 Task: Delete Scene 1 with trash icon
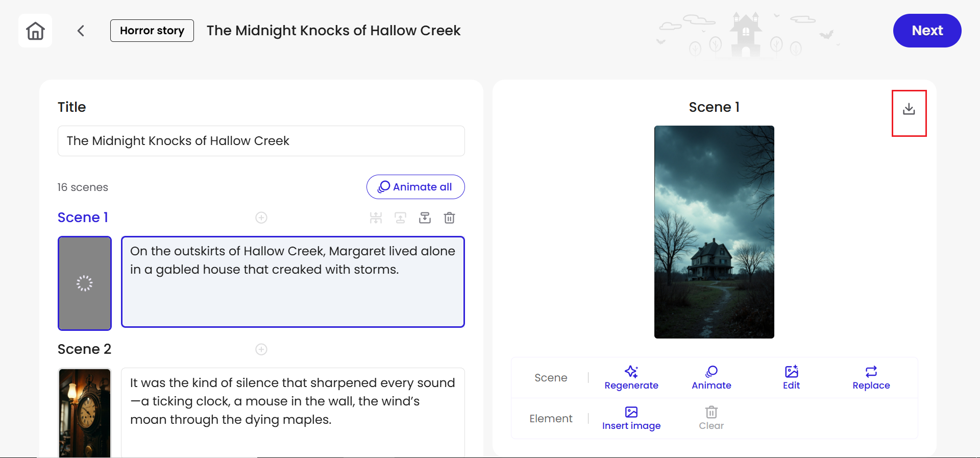coord(449,218)
